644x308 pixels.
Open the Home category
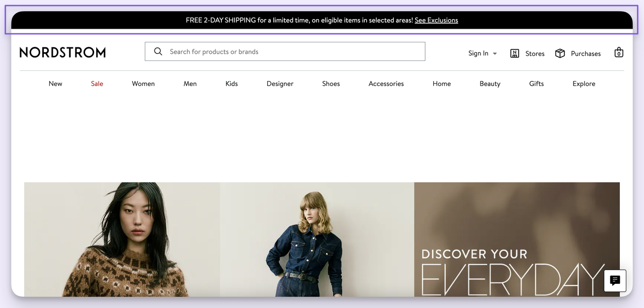point(442,84)
